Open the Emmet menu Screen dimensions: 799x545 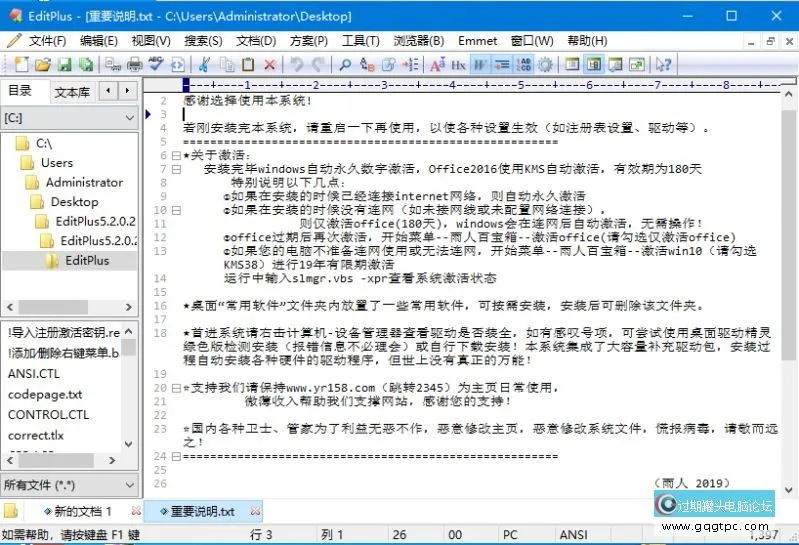pyautogui.click(x=477, y=41)
